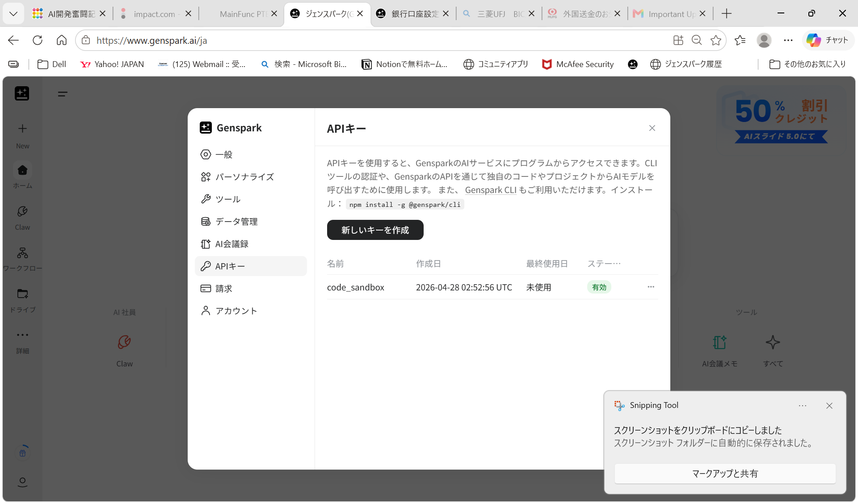Open the 請求 settings section

[x=251, y=289]
